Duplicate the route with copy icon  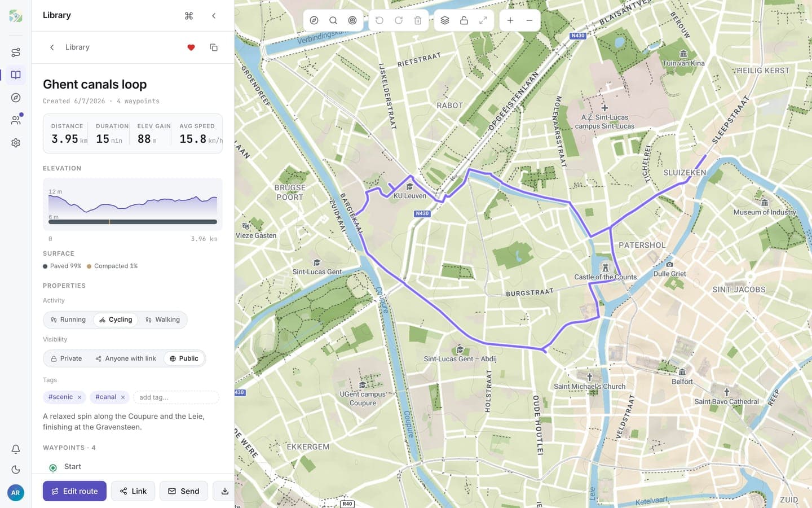(x=214, y=47)
